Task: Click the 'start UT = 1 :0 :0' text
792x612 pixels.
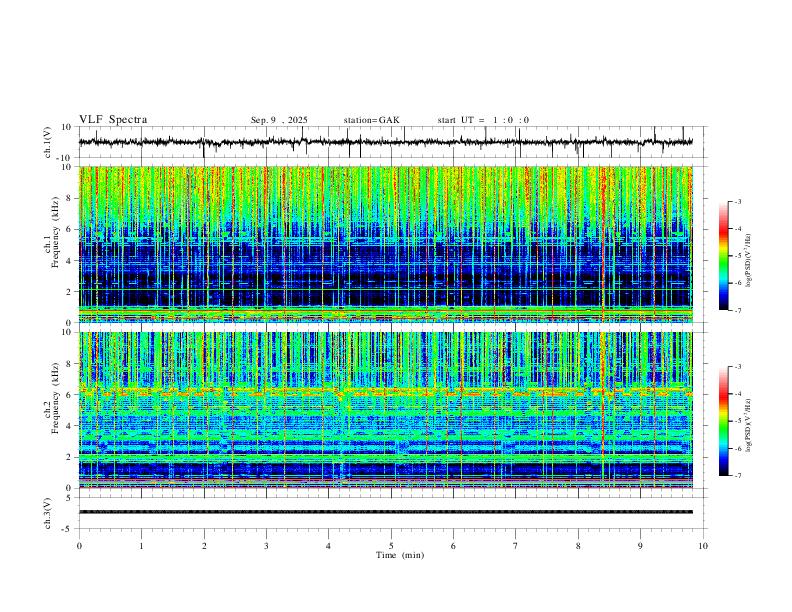Action: pos(483,120)
